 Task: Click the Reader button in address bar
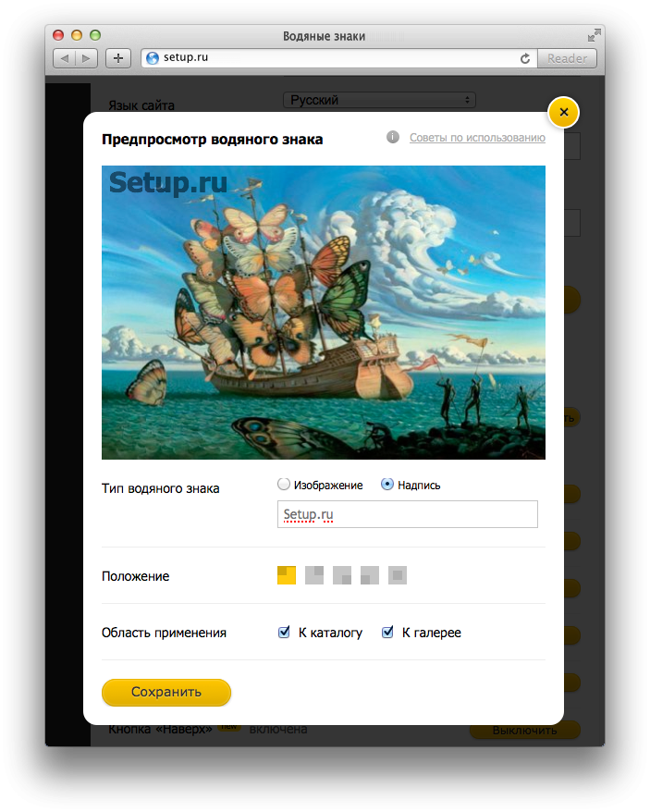click(x=567, y=58)
